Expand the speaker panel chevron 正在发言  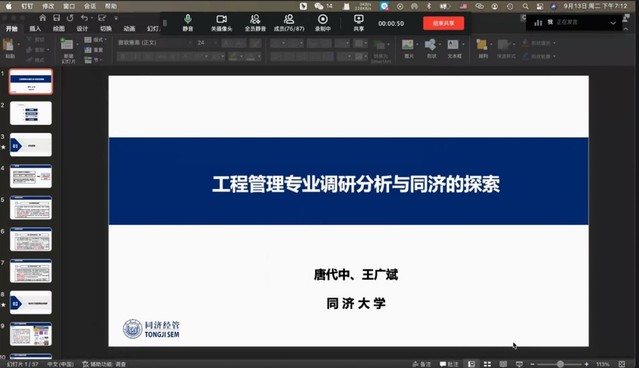pyautogui.click(x=613, y=23)
